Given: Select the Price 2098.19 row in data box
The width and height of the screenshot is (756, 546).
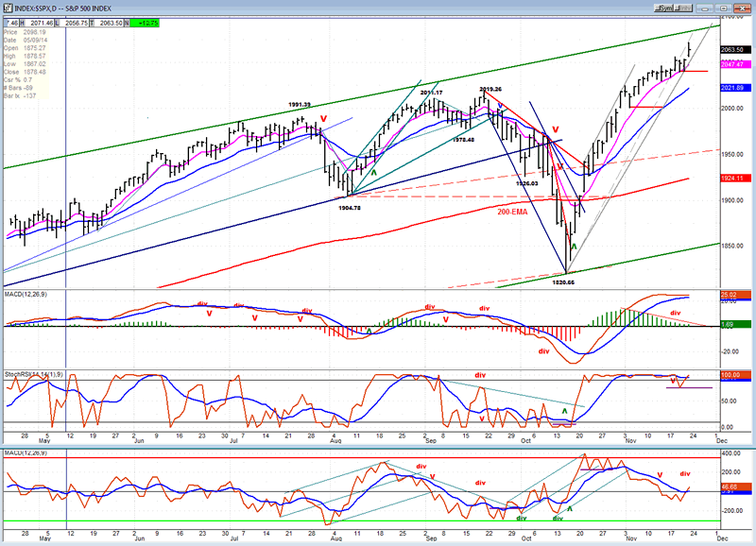Looking at the screenshot, I should pyautogui.click(x=26, y=32).
